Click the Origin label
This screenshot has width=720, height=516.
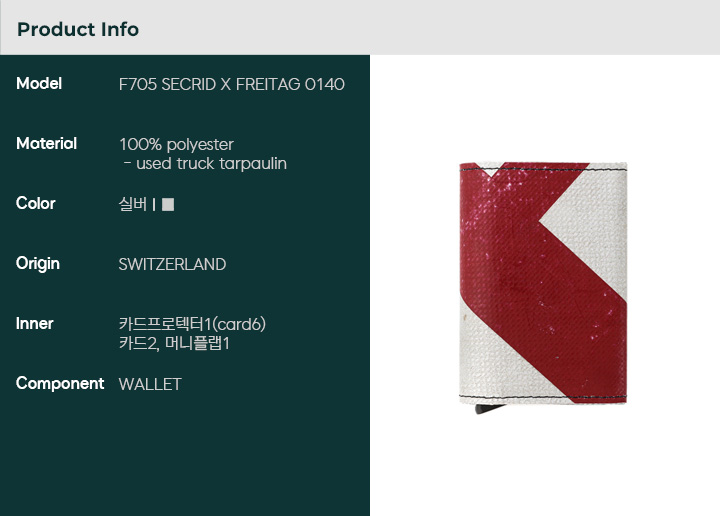(x=38, y=264)
